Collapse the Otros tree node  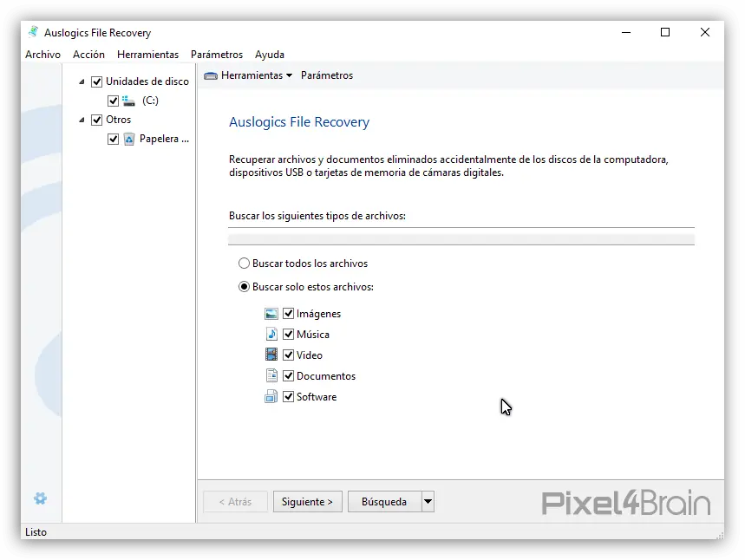82,120
